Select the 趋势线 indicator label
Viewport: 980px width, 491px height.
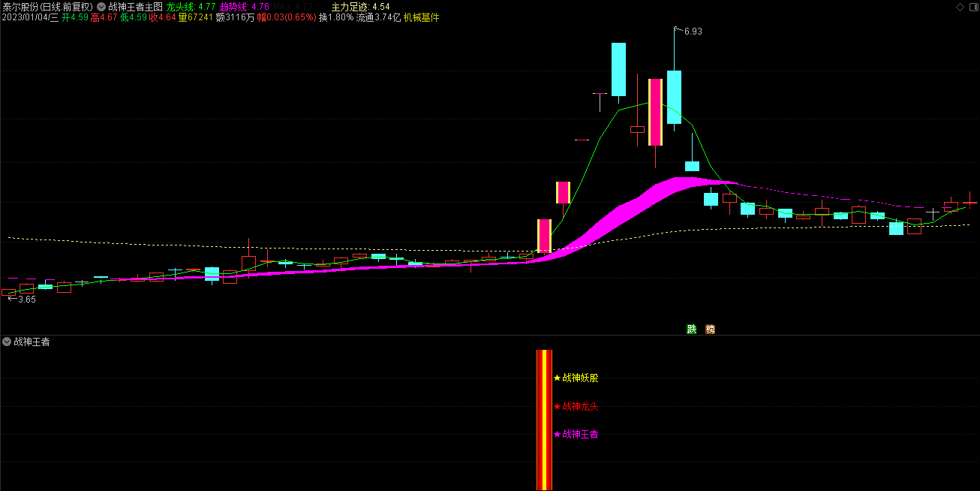click(233, 7)
